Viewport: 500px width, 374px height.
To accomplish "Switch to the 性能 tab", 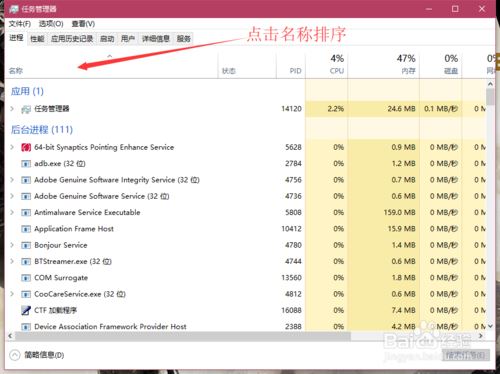I will [37, 39].
